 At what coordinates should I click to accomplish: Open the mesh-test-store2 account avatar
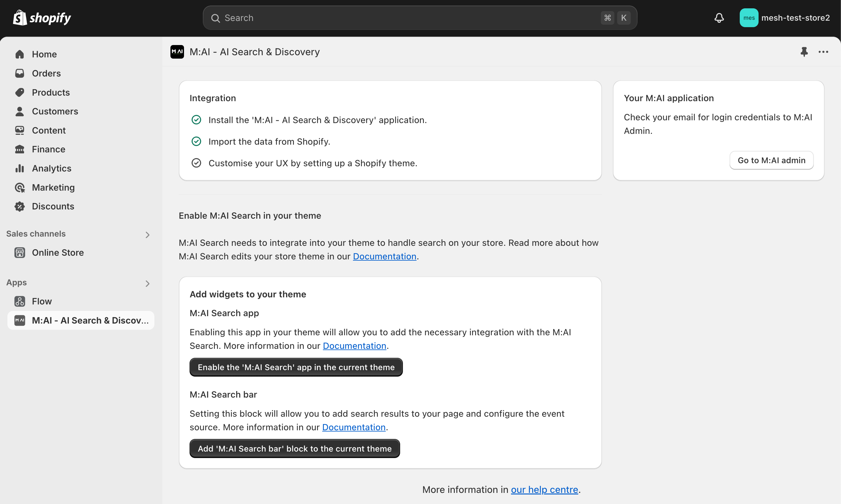pyautogui.click(x=749, y=18)
